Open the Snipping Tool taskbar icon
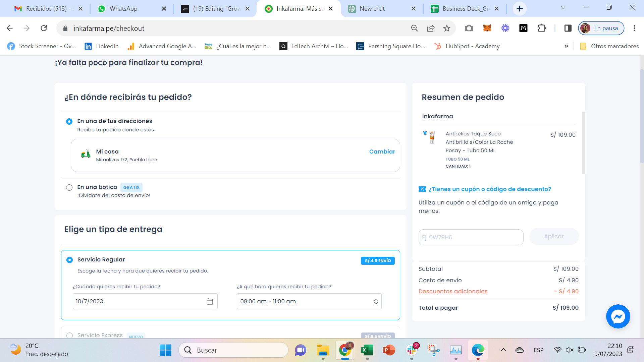The height and width of the screenshot is (362, 644). tap(434, 350)
